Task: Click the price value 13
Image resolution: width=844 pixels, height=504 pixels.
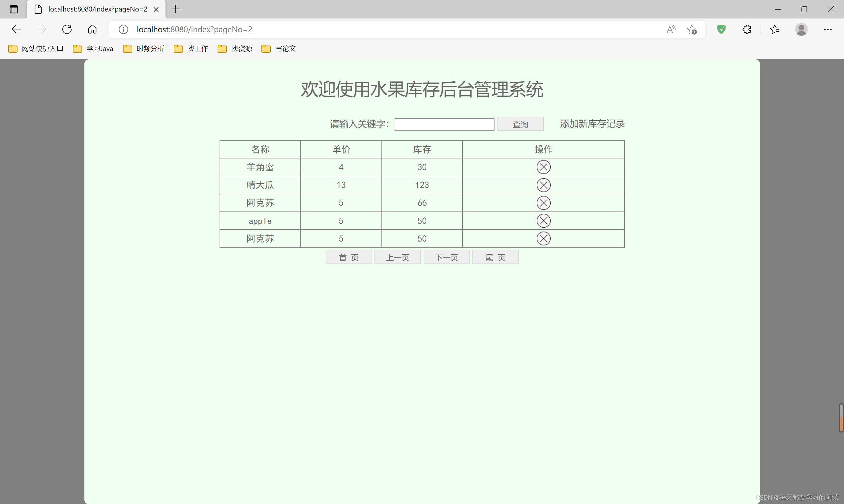Action: pos(341,185)
